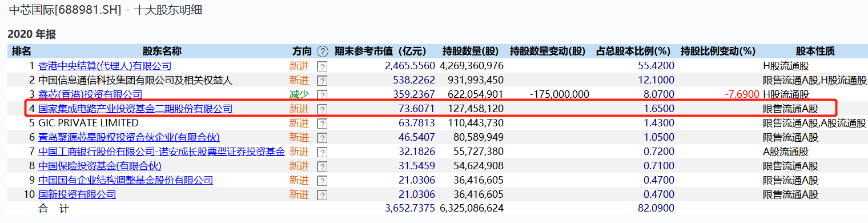Screen dimensions: 868x223
Task: Open 国家集成电路产业投资基金二期股份有限公司 link
Action: (x=135, y=109)
